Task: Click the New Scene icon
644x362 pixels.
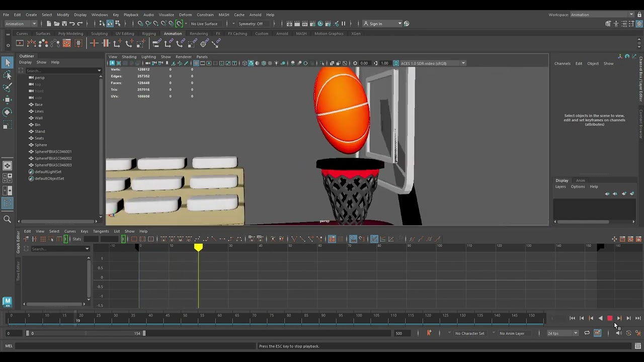Action: [49, 24]
